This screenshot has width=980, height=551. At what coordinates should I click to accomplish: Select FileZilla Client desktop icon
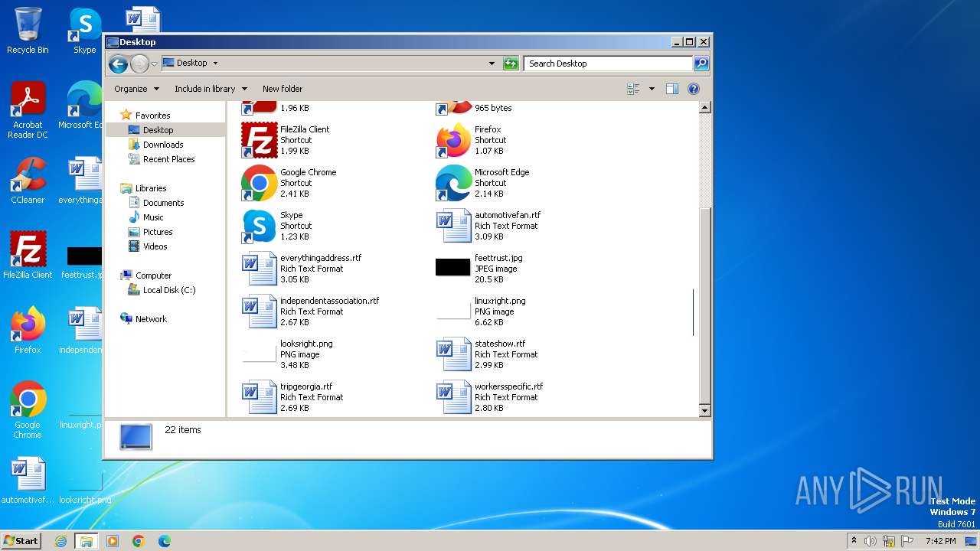28,255
